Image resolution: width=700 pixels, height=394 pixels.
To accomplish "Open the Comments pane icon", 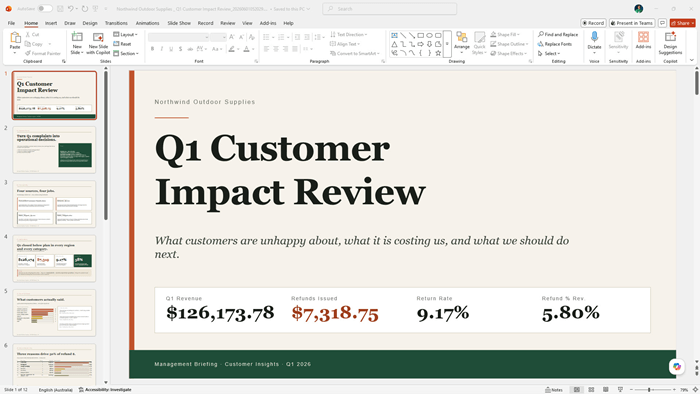I will tap(662, 23).
